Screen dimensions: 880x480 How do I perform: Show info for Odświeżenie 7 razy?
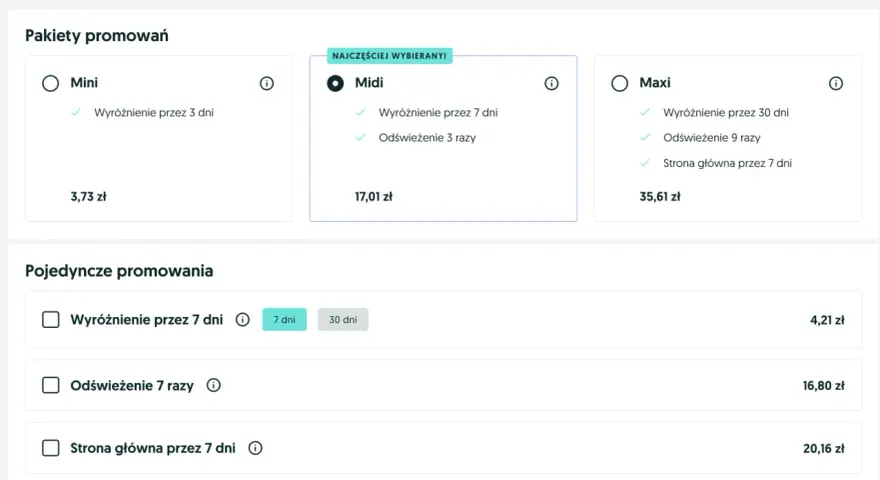[x=213, y=385]
